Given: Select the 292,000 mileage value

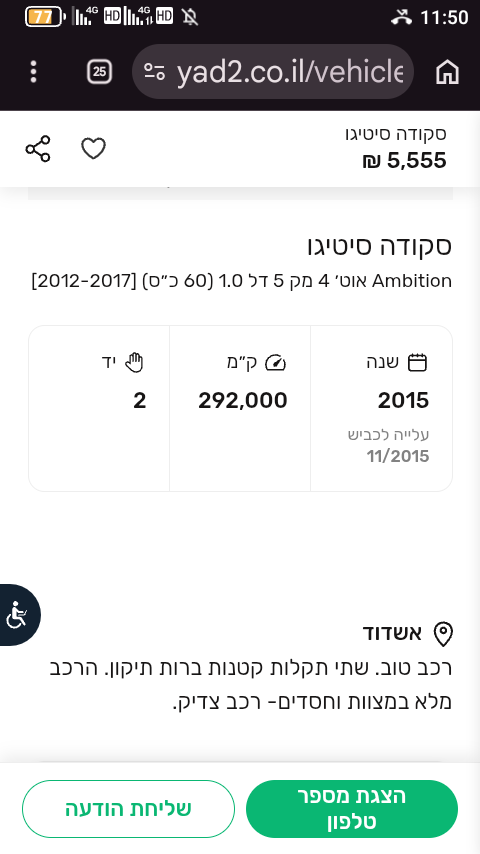Looking at the screenshot, I should [x=242, y=401].
